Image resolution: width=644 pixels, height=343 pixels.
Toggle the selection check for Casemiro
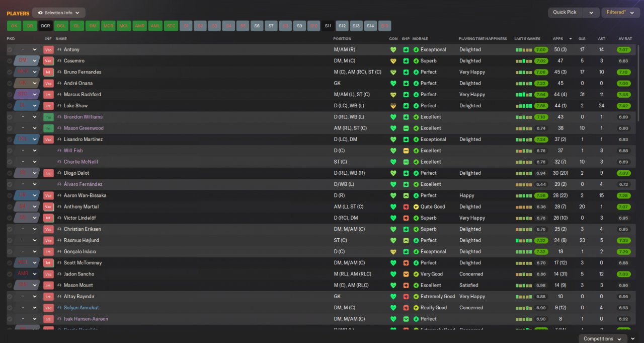[10, 61]
